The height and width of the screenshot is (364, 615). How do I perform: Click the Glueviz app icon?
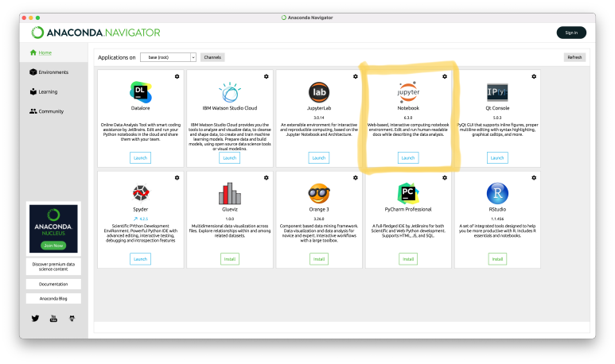(x=230, y=194)
